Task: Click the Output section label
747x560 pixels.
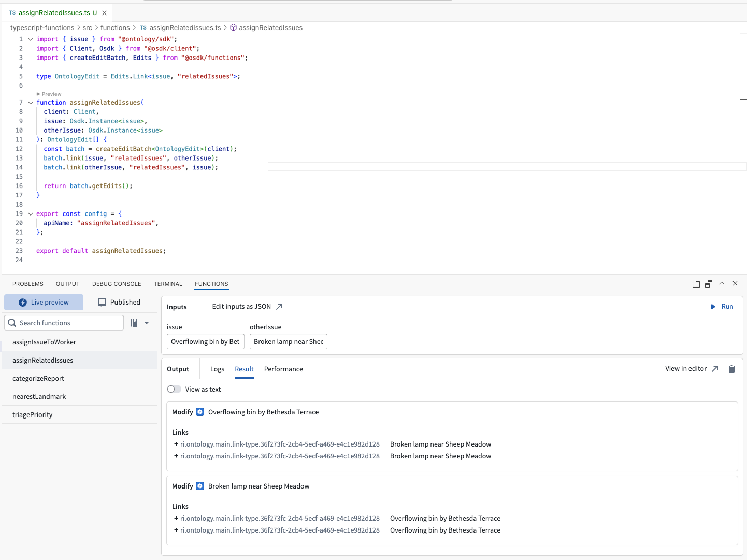Action: pos(178,369)
